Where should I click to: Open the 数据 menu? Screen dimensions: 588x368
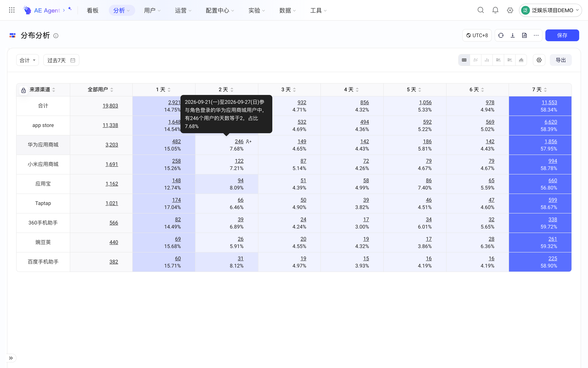[287, 10]
